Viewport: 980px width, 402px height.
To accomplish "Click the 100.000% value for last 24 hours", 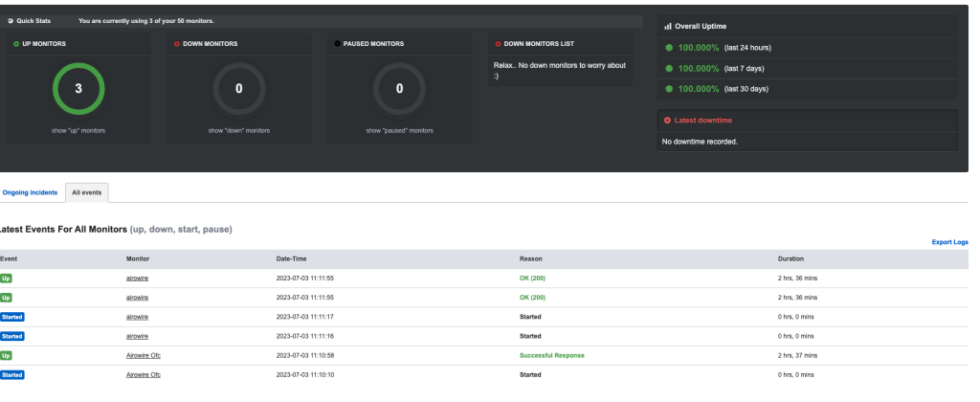I will click(x=698, y=48).
